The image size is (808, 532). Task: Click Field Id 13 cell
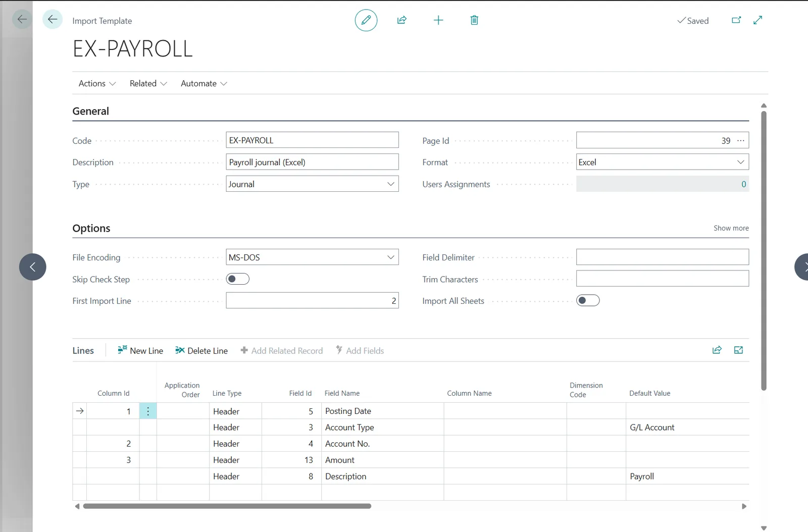(x=292, y=460)
